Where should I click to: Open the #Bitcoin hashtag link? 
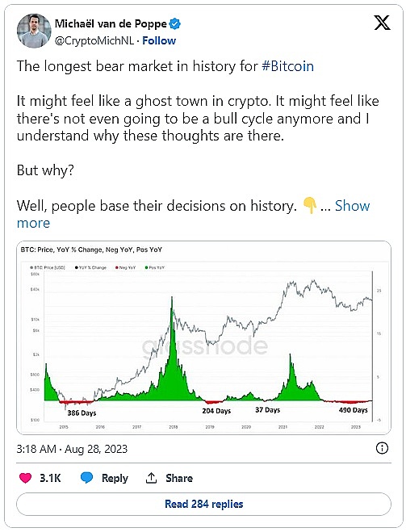pos(287,66)
